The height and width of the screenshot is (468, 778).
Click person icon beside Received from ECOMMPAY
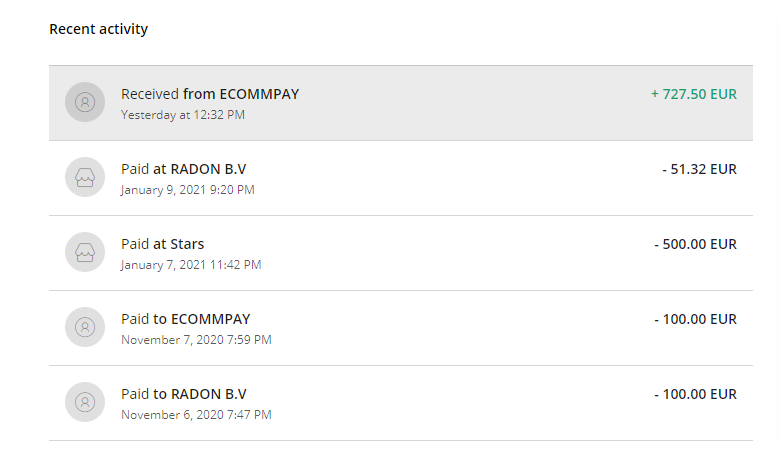coord(85,102)
